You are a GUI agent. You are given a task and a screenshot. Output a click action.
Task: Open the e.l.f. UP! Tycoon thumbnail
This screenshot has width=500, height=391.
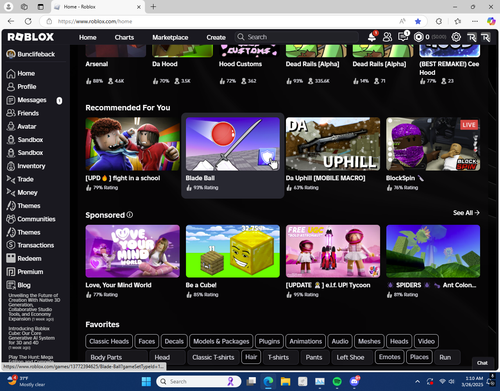333,251
